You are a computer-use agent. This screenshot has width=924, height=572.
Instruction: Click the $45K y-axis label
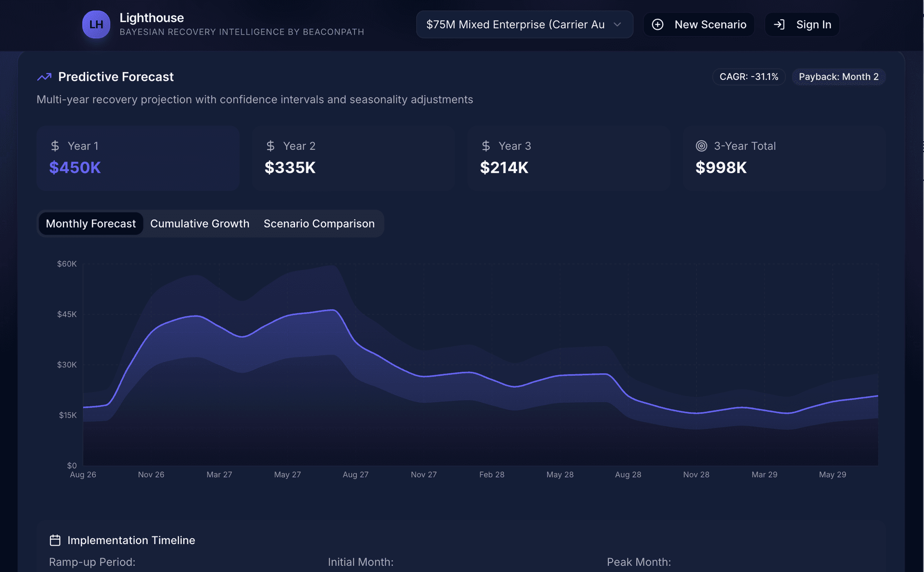pos(67,315)
